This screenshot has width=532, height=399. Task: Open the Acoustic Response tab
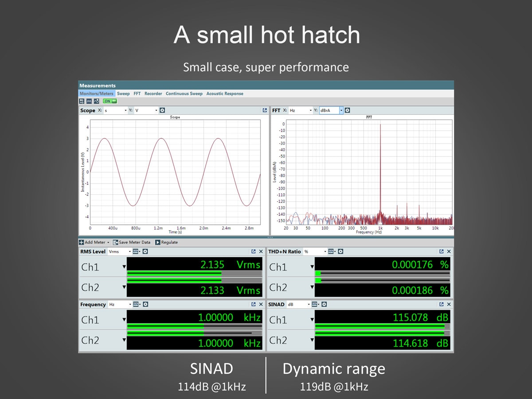tap(224, 94)
